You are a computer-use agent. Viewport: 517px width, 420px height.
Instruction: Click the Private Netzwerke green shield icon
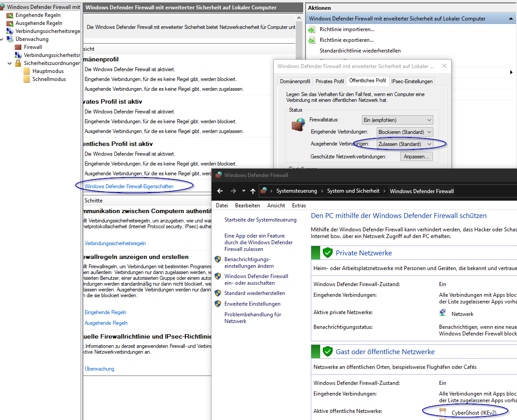tap(327, 253)
